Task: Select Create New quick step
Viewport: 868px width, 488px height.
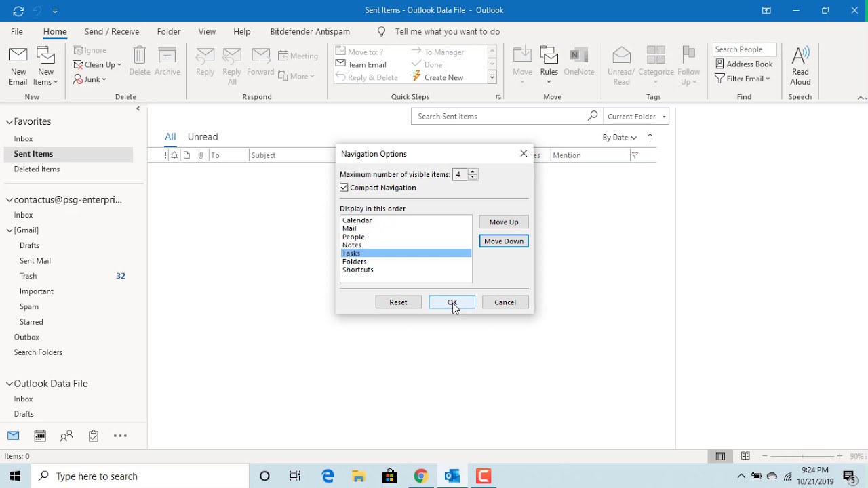Action: click(437, 77)
